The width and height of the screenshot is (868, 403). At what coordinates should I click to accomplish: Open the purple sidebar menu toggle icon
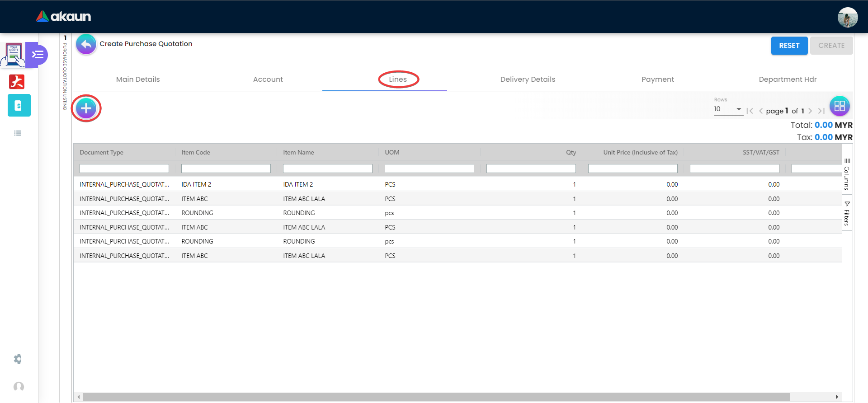click(38, 55)
